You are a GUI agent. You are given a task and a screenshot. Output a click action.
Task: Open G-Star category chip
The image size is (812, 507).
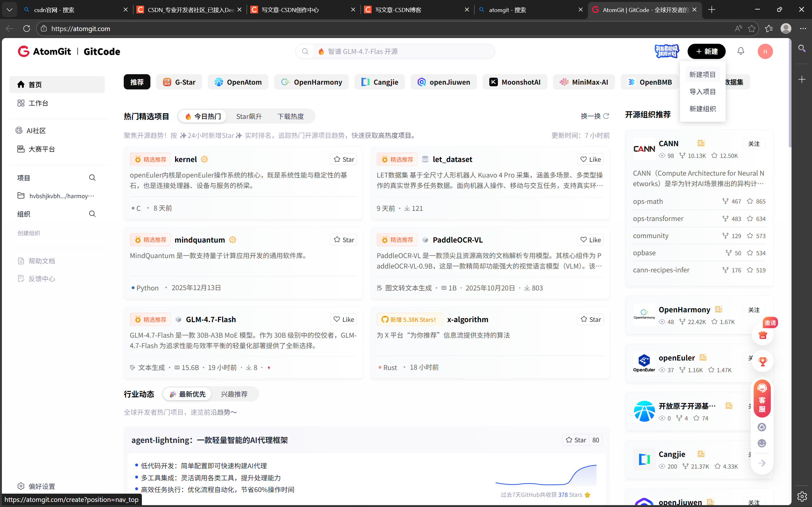(x=179, y=82)
